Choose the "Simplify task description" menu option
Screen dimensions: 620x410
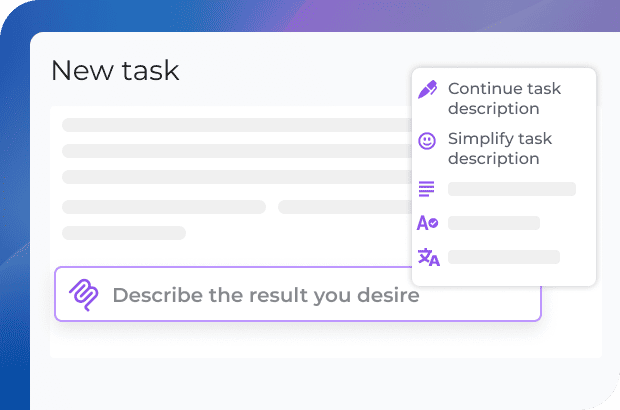pos(499,148)
